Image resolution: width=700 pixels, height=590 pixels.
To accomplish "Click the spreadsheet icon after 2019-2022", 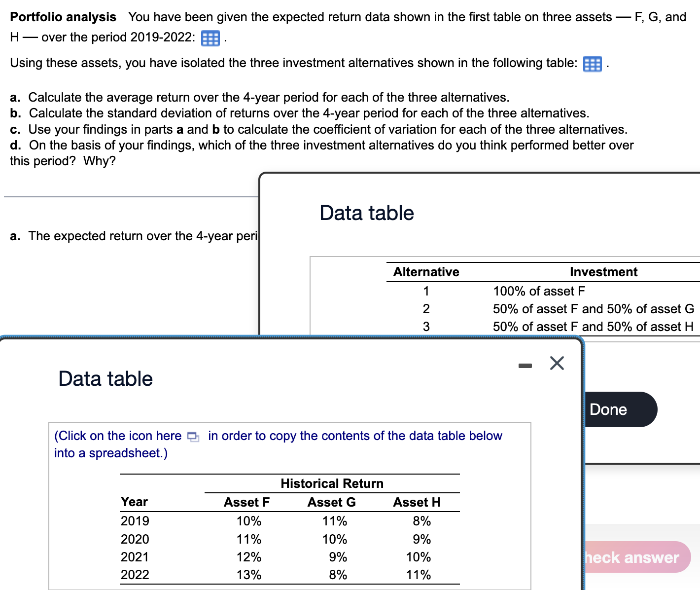I will click(210, 38).
